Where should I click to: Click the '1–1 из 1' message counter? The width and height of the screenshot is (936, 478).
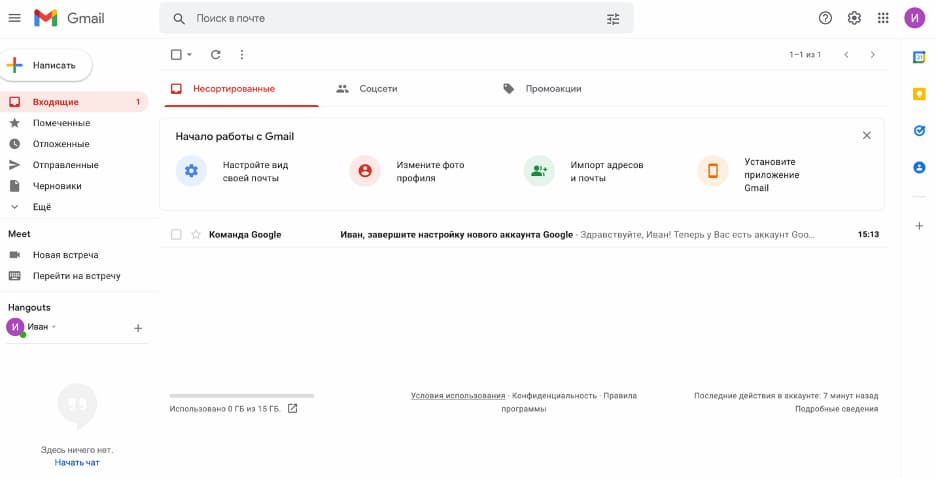point(805,55)
